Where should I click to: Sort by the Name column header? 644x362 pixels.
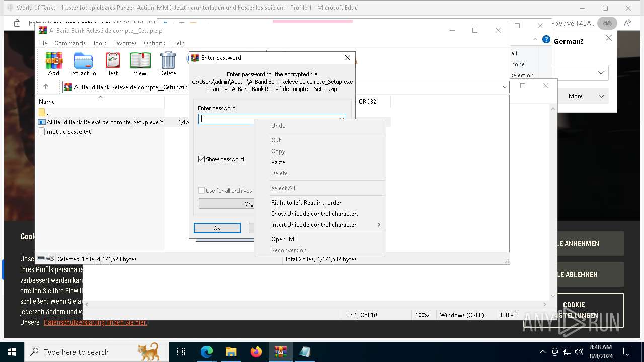pos(101,102)
